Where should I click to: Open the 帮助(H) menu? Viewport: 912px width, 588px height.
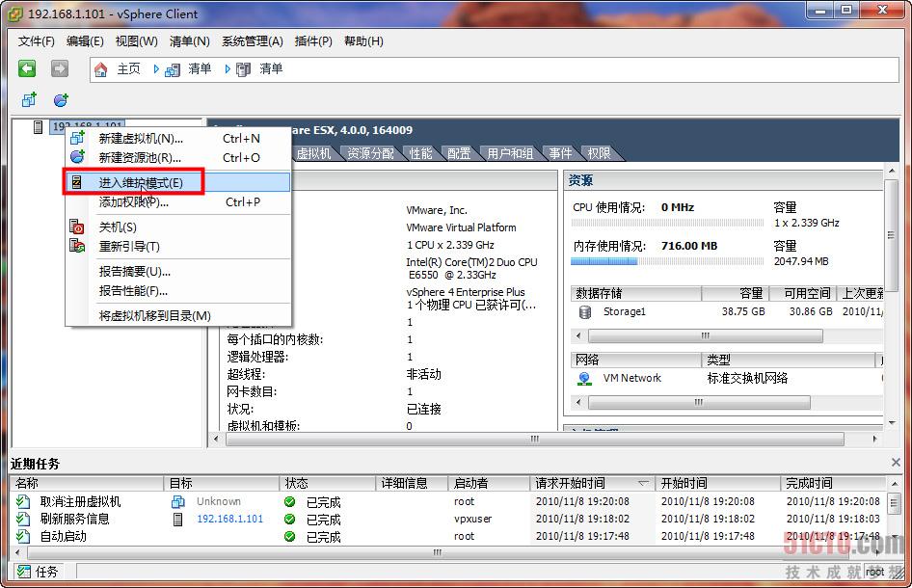click(x=363, y=41)
